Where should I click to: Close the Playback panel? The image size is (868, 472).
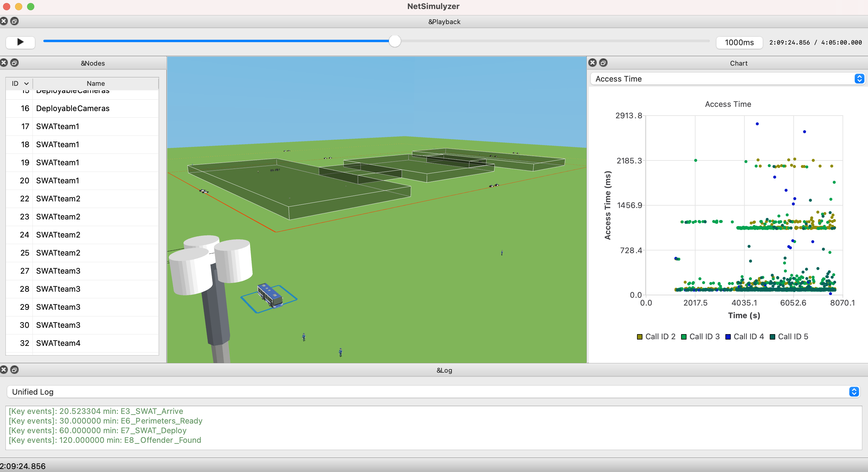click(4, 21)
